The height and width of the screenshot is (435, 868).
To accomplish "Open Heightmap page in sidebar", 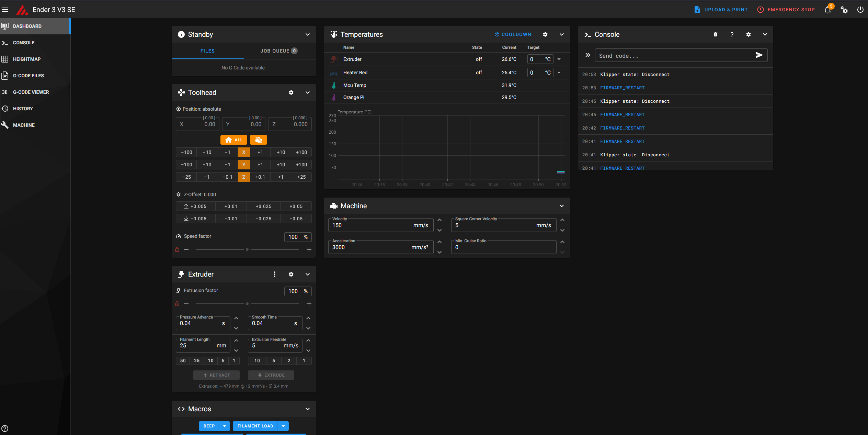I will [35, 59].
